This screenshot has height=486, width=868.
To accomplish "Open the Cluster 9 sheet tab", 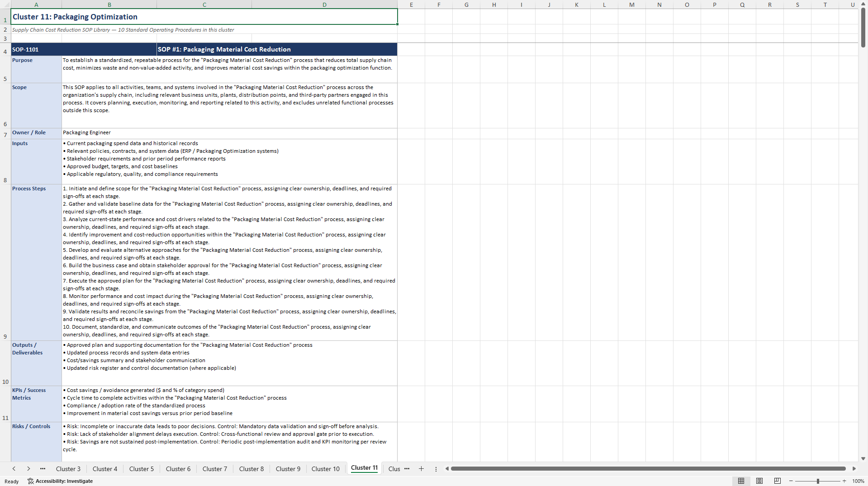I will 288,469.
